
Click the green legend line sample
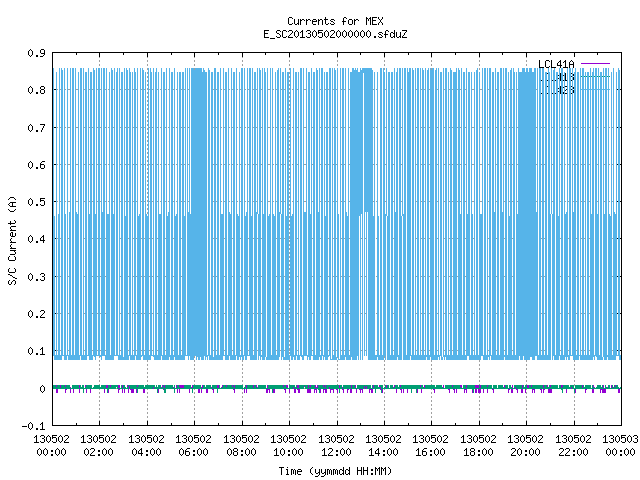pyautogui.click(x=595, y=76)
